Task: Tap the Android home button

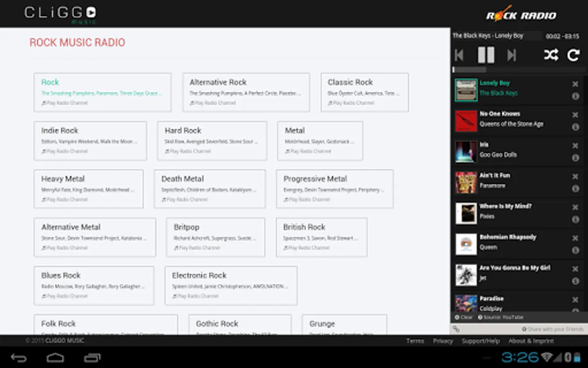Action: [x=55, y=358]
